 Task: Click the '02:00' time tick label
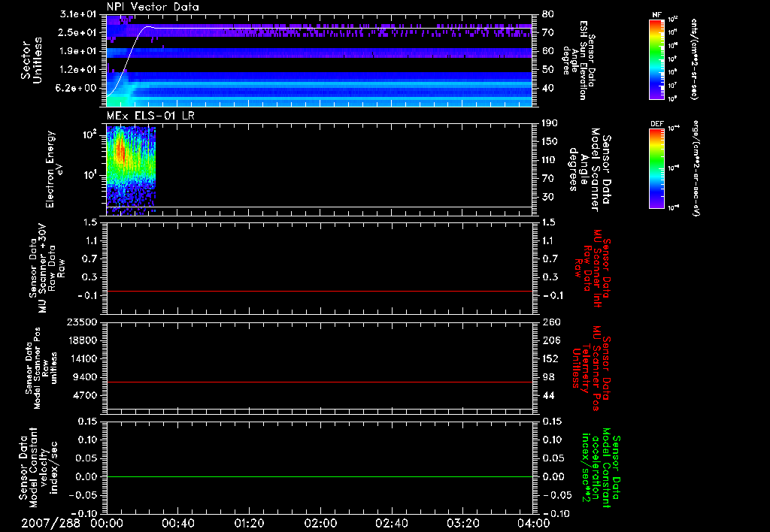[320, 524]
